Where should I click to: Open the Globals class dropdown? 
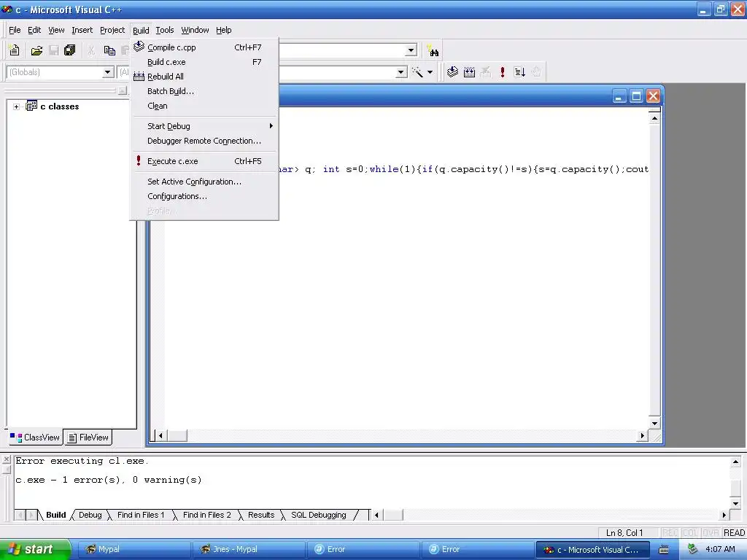tap(108, 72)
